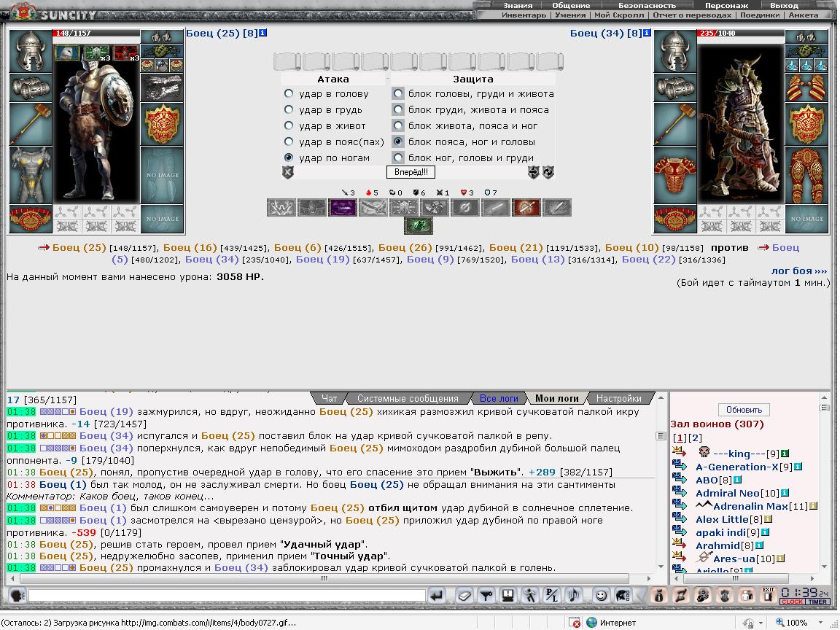Activate the red sword combat skill
This screenshot has width=840, height=630.
pos(526,207)
